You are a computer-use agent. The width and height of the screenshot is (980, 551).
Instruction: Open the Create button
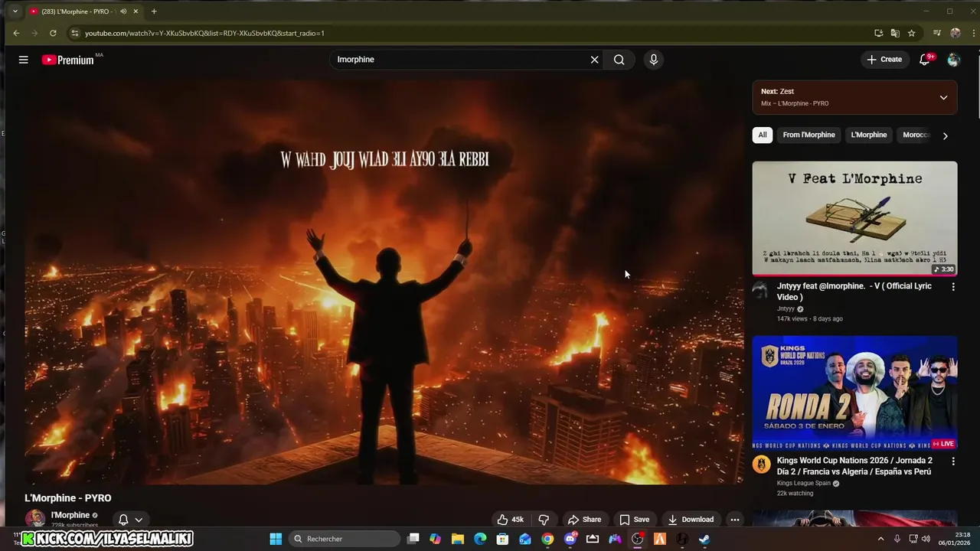[885, 60]
